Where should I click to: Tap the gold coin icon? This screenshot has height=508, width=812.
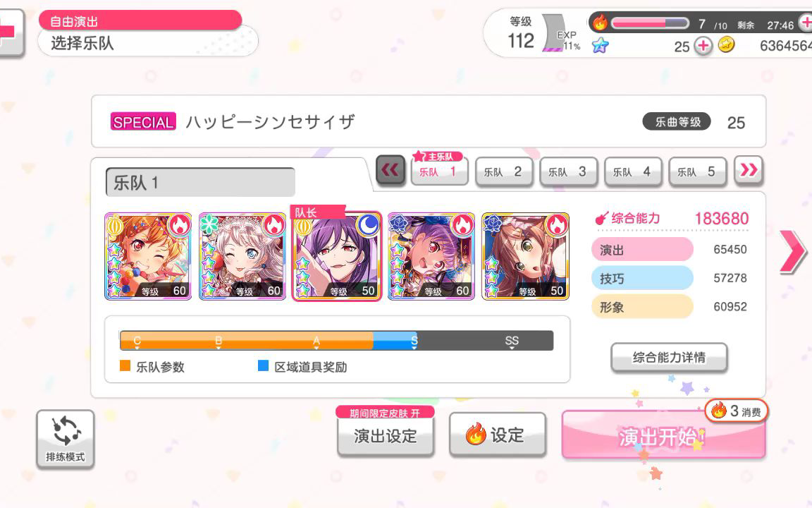tap(727, 45)
